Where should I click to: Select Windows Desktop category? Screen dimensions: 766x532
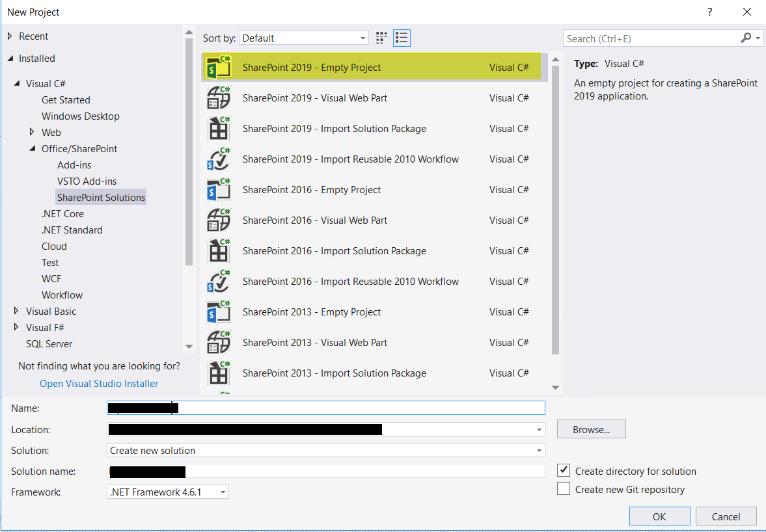(x=81, y=116)
